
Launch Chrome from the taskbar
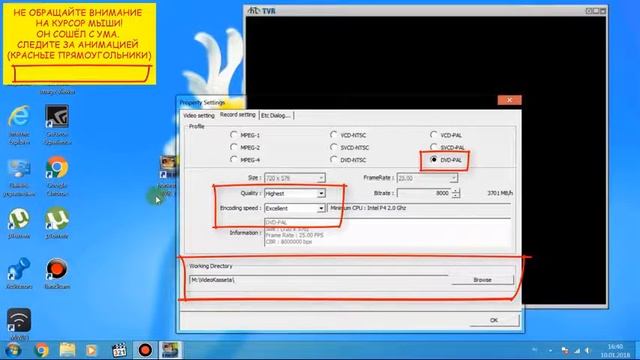[x=41, y=350]
